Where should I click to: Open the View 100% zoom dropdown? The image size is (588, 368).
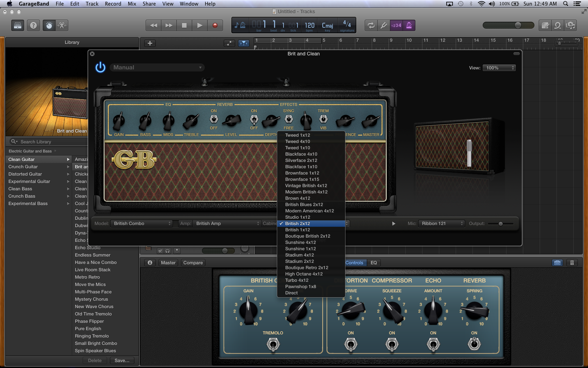[x=499, y=68]
